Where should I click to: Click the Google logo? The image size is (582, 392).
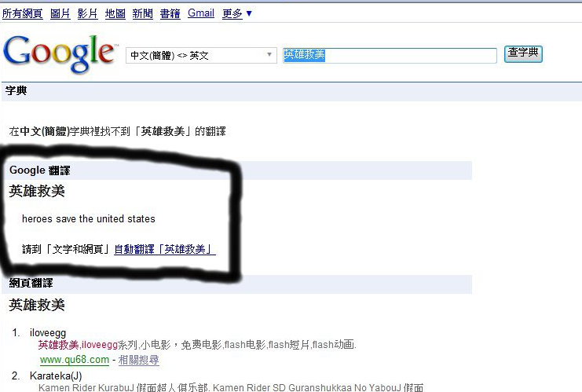pos(60,54)
